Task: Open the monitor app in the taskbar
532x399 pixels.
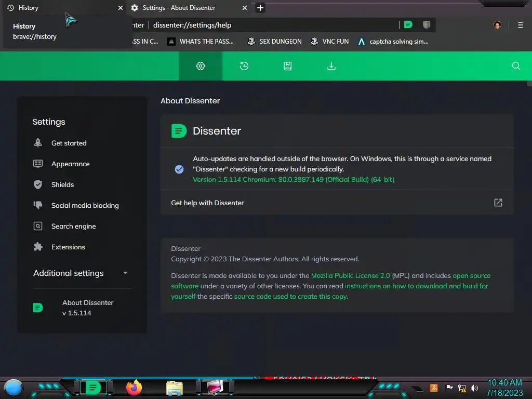Action: [215, 388]
